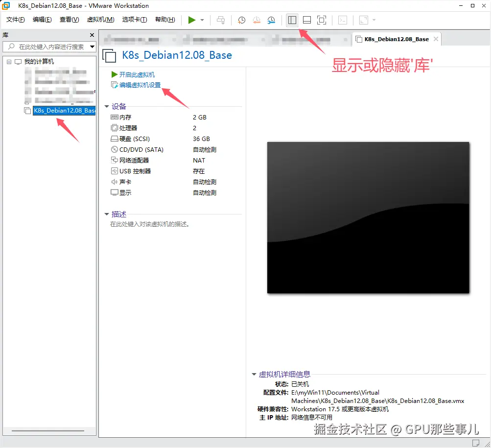The height and width of the screenshot is (448, 491).
Task: Take a snapshot of this virtual machine
Action: pos(241,20)
